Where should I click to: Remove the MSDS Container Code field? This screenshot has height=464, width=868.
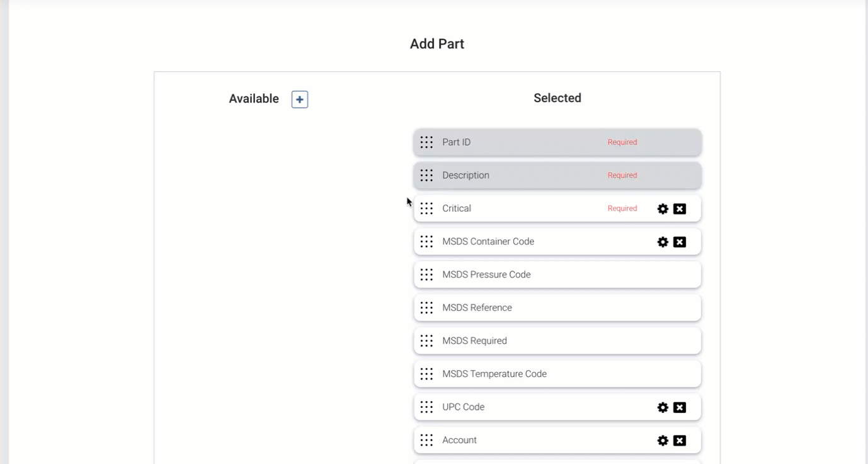tap(680, 242)
